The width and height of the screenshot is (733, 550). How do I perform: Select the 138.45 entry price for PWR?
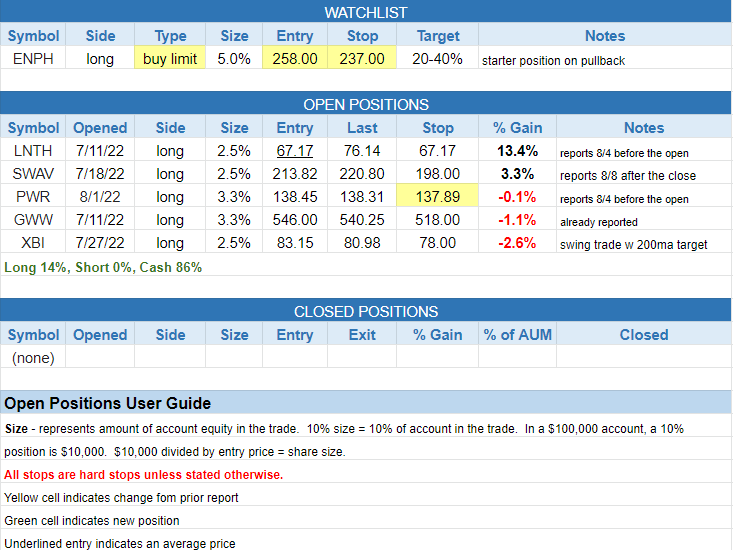(295, 197)
